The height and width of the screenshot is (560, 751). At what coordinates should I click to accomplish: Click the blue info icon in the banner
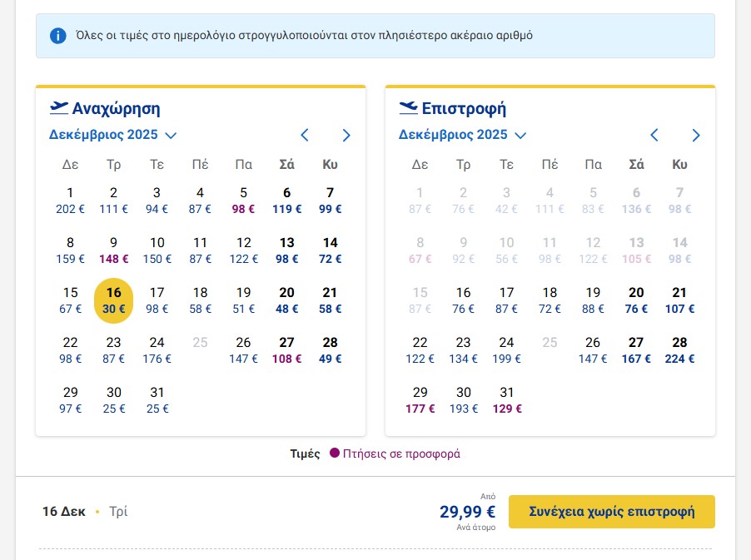point(57,36)
